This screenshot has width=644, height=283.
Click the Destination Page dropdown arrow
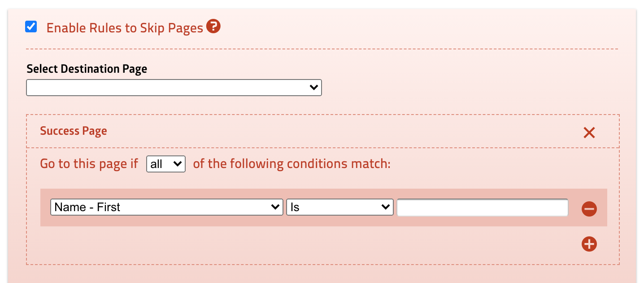pyautogui.click(x=314, y=88)
